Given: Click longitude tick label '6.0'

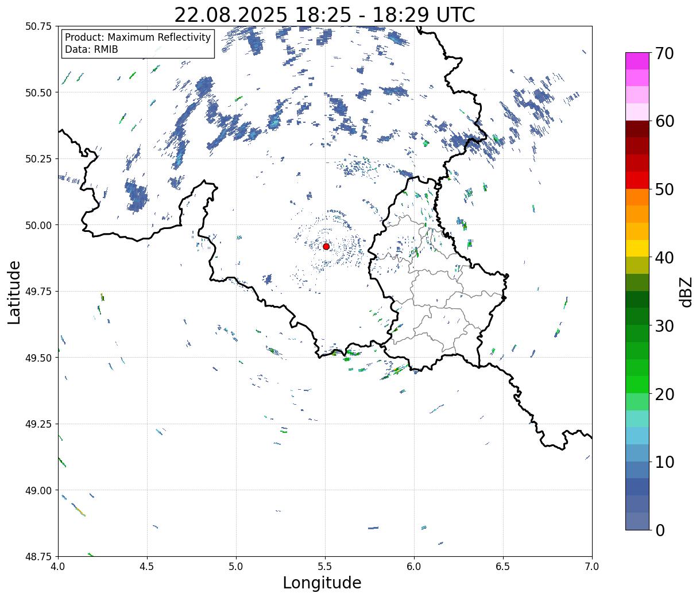Looking at the screenshot, I should coord(414,567).
